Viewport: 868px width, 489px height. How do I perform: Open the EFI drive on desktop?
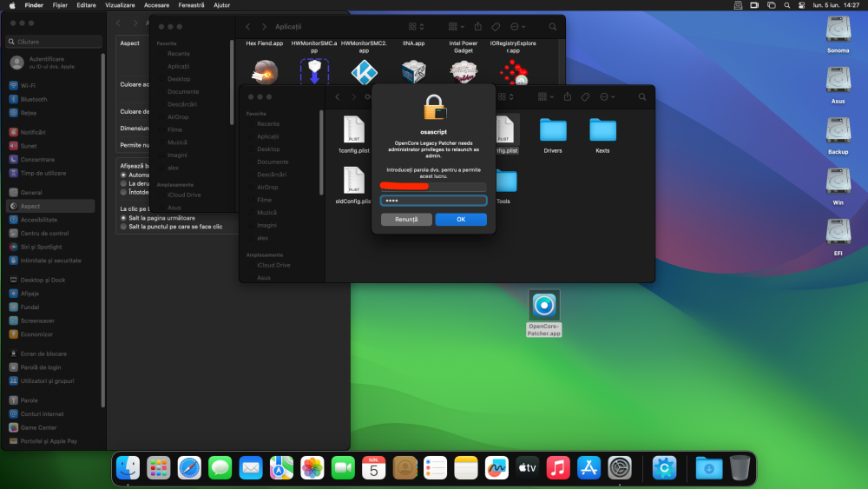(x=838, y=237)
